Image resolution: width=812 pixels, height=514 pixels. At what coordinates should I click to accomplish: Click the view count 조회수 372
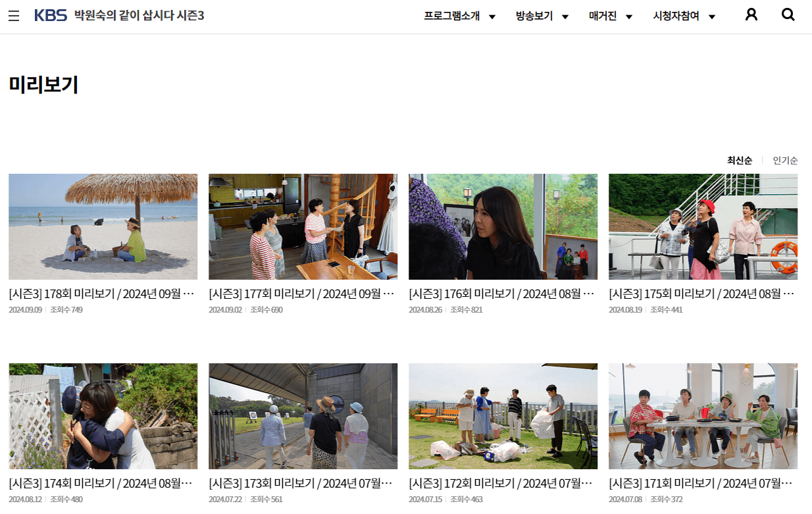click(667, 500)
